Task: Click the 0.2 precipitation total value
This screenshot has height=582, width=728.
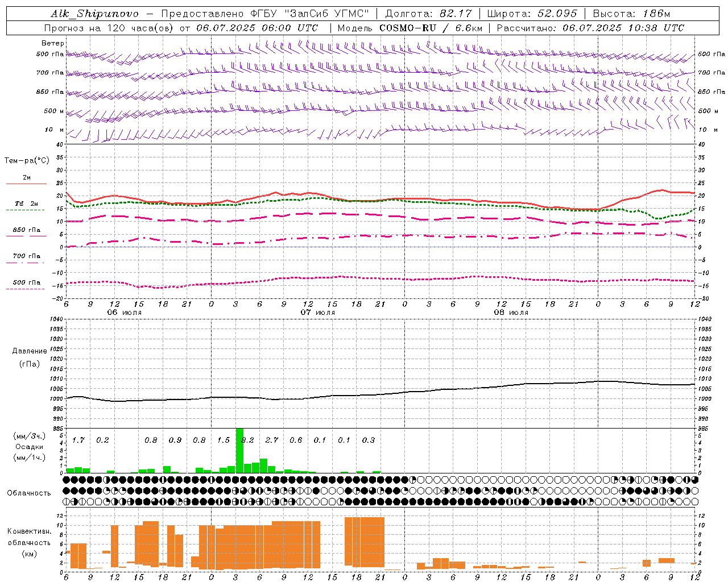Action: [102, 440]
